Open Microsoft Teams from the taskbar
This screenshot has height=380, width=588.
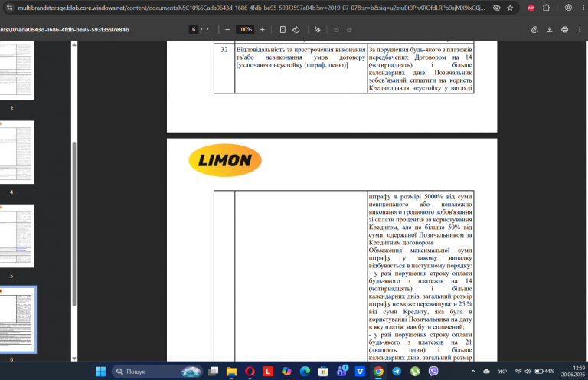[342, 372]
